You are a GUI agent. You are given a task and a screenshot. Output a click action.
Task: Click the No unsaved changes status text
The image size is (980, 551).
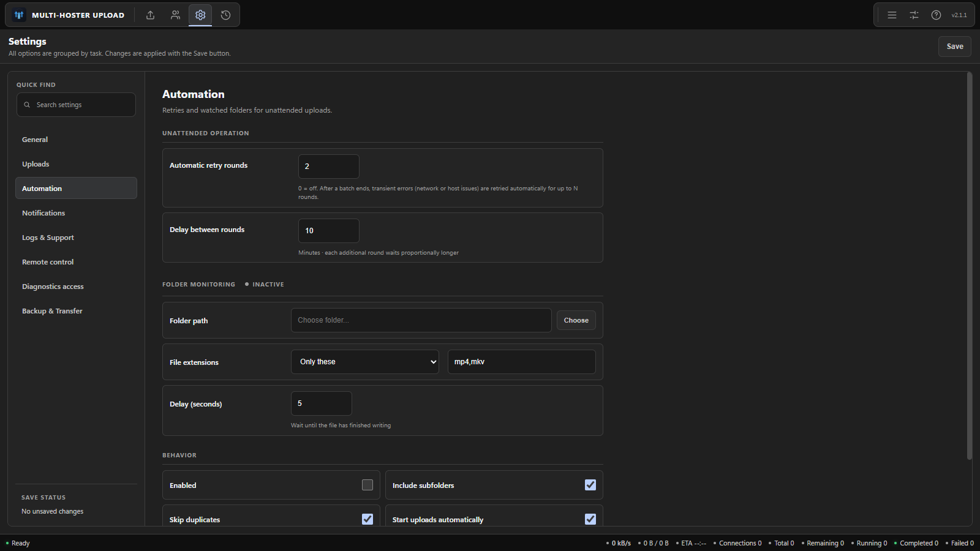coord(52,511)
